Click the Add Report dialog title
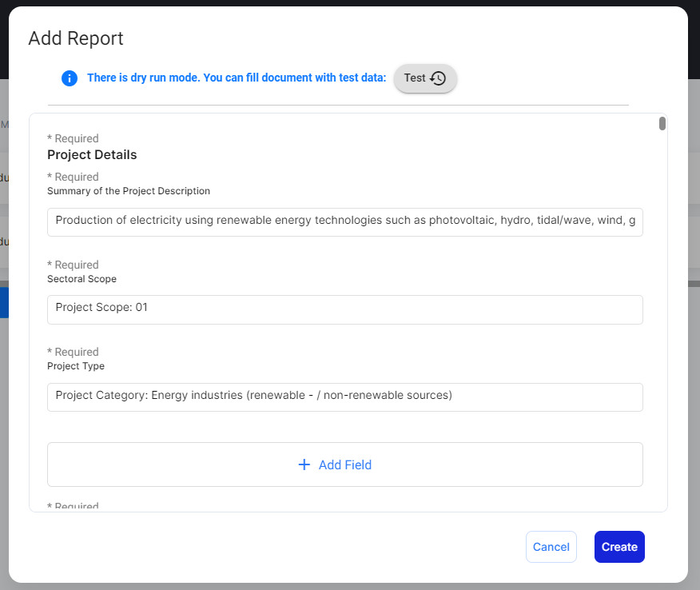This screenshot has height=590, width=700. coord(76,38)
